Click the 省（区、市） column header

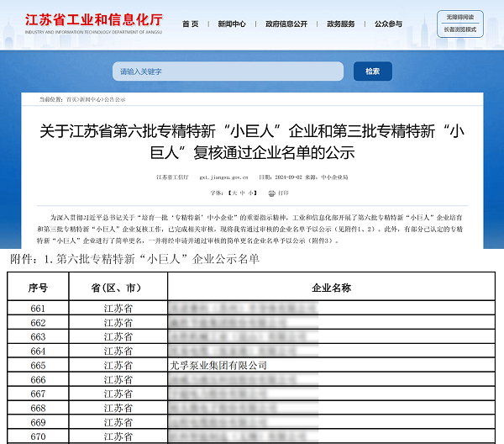[x=118, y=288]
